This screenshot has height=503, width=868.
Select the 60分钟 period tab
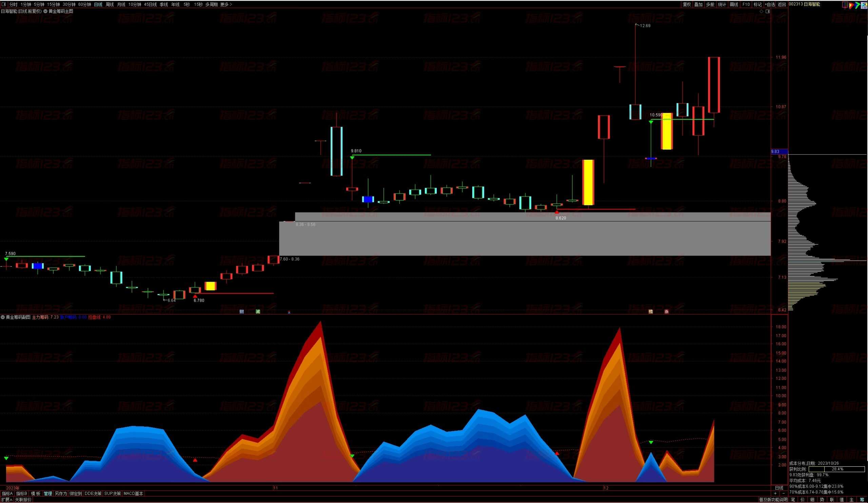pyautogui.click(x=84, y=4)
